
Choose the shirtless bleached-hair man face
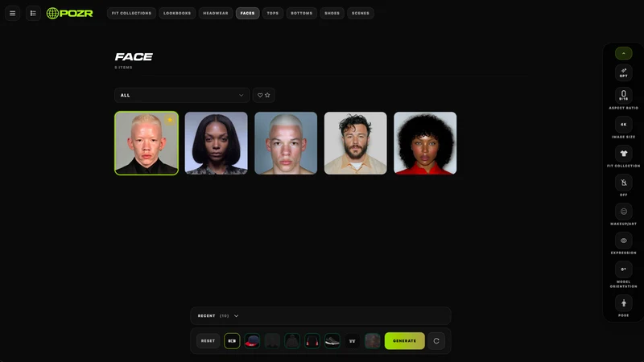[286, 143]
